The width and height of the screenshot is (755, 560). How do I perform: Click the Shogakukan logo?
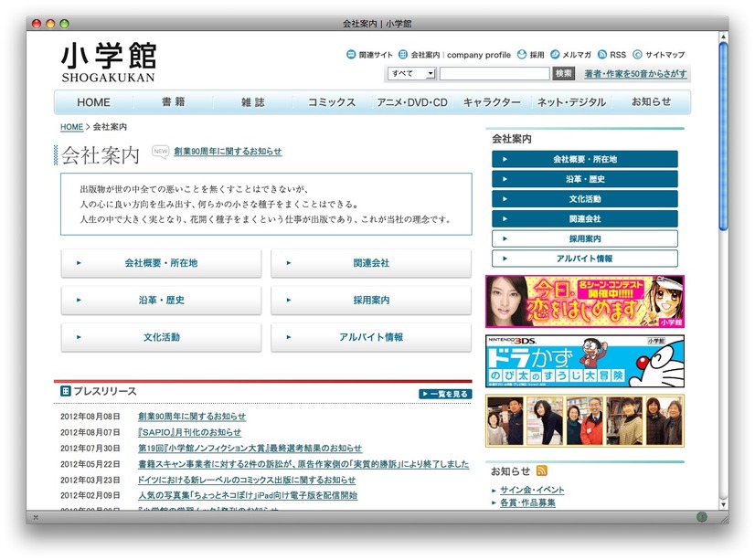(x=109, y=62)
